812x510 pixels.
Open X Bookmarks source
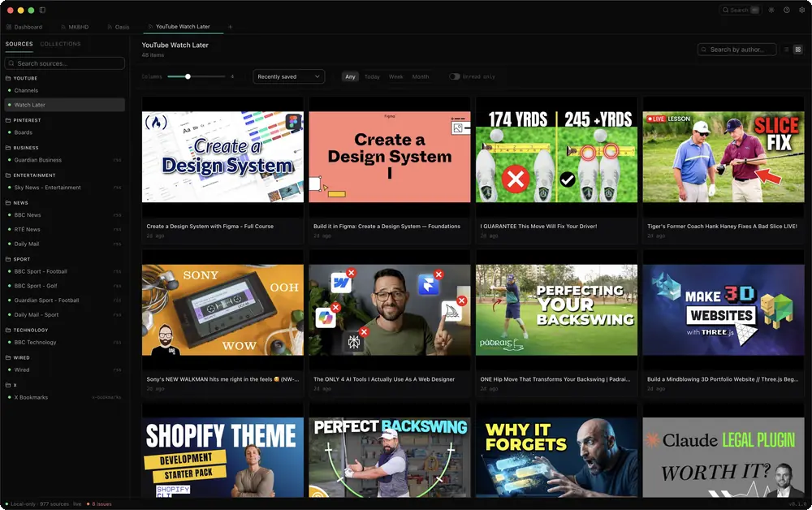(x=65, y=398)
